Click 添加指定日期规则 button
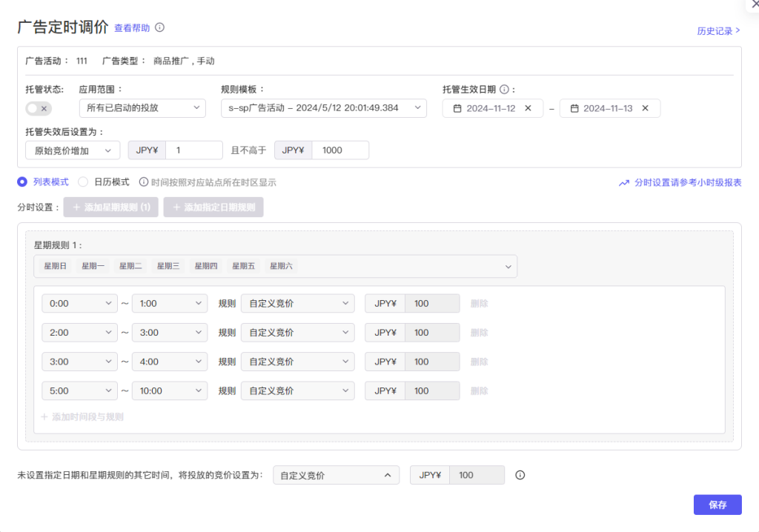 coord(213,207)
